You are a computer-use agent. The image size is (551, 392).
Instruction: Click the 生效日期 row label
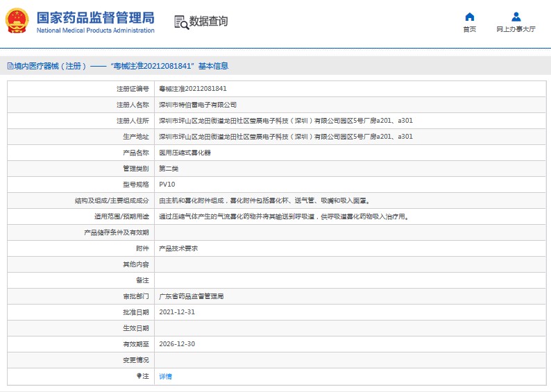coord(135,328)
